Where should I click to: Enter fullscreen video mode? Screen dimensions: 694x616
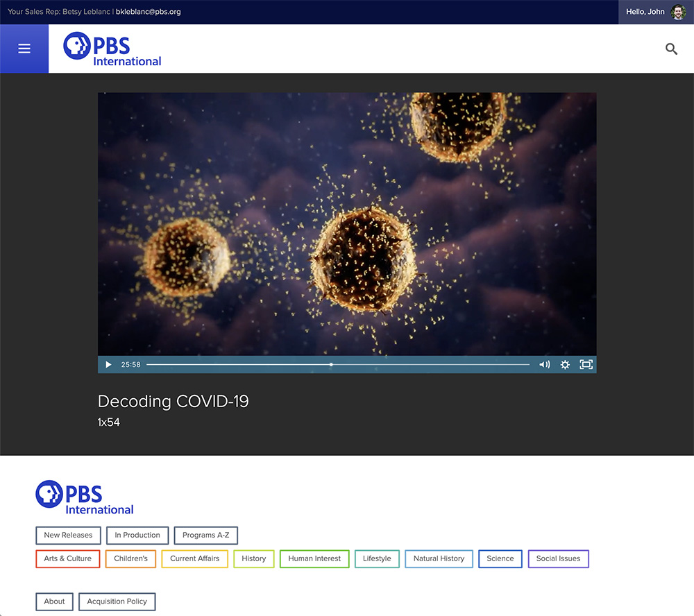(586, 365)
